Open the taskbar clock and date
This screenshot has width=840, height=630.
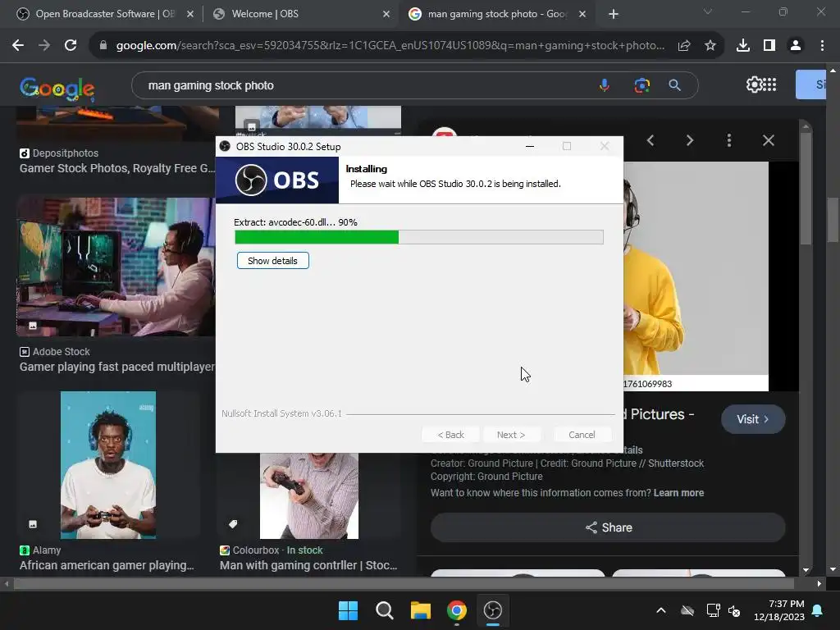pos(779,610)
